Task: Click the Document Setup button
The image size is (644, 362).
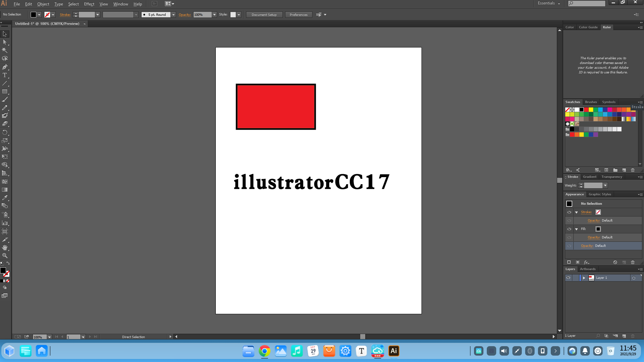Action: [264, 15]
